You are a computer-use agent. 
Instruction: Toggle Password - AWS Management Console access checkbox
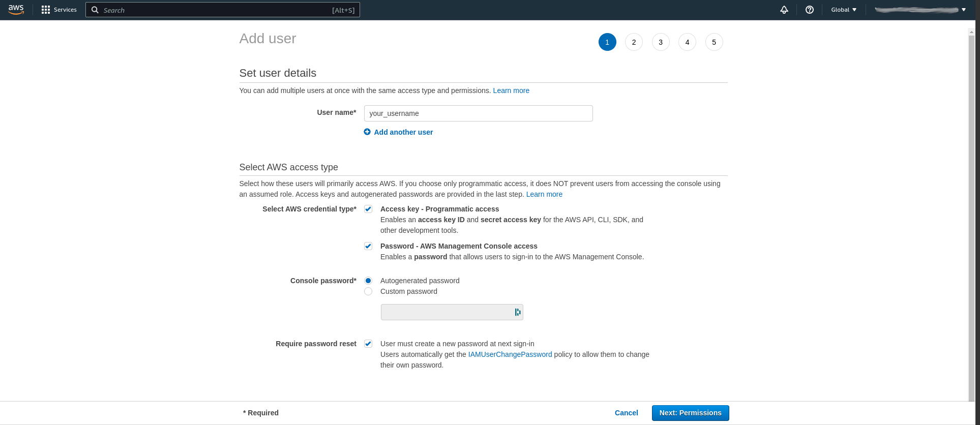(x=368, y=246)
